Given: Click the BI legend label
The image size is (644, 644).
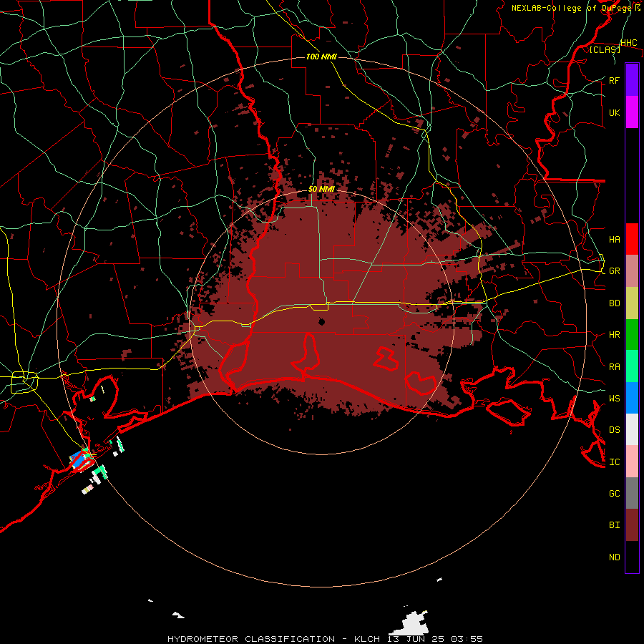Looking at the screenshot, I should tap(614, 525).
